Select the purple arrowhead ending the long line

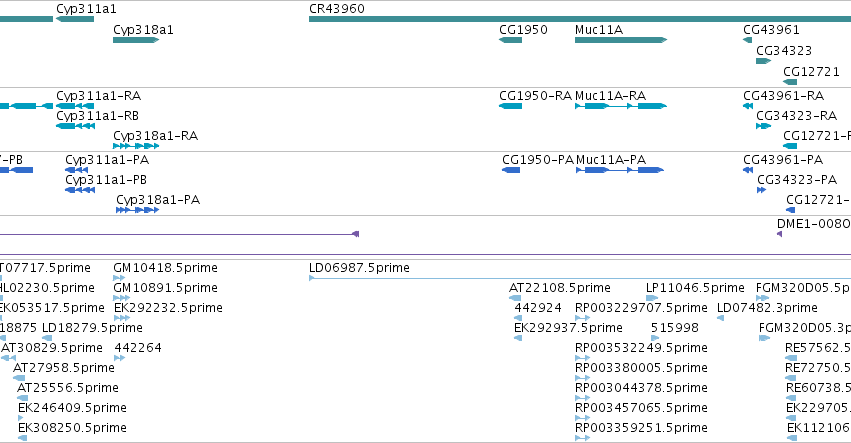[x=355, y=234]
